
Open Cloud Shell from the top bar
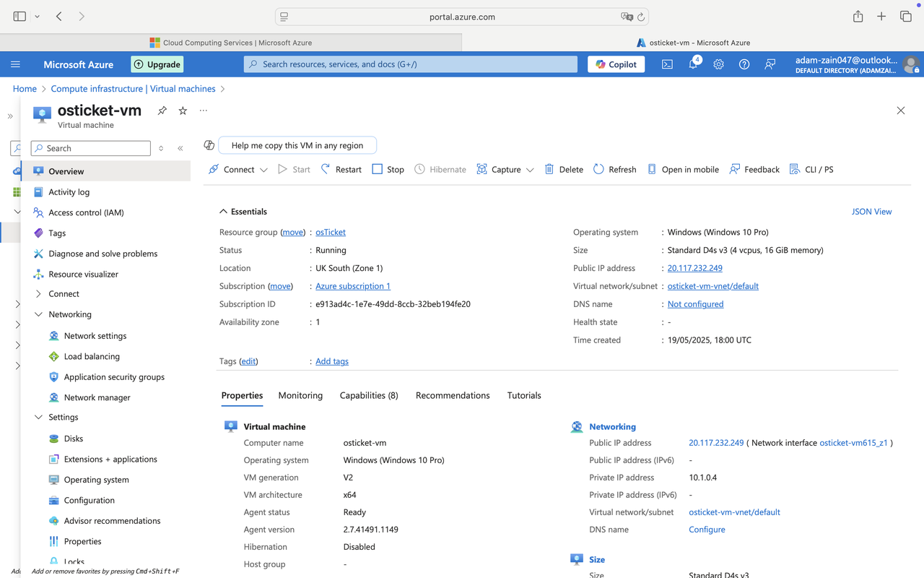[667, 64]
